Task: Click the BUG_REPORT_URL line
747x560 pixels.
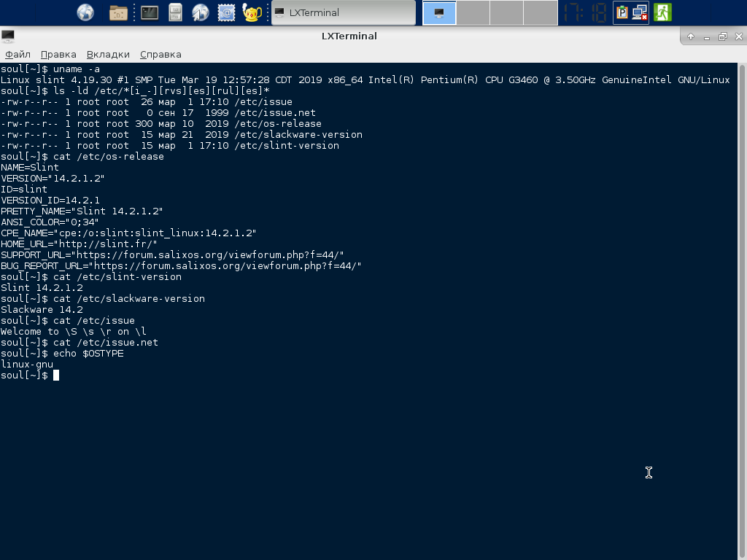Action: click(181, 266)
